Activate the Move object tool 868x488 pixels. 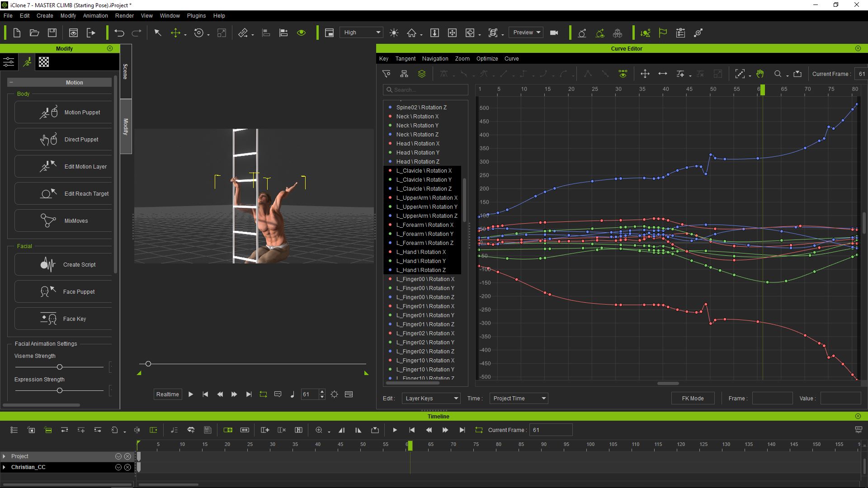click(175, 33)
